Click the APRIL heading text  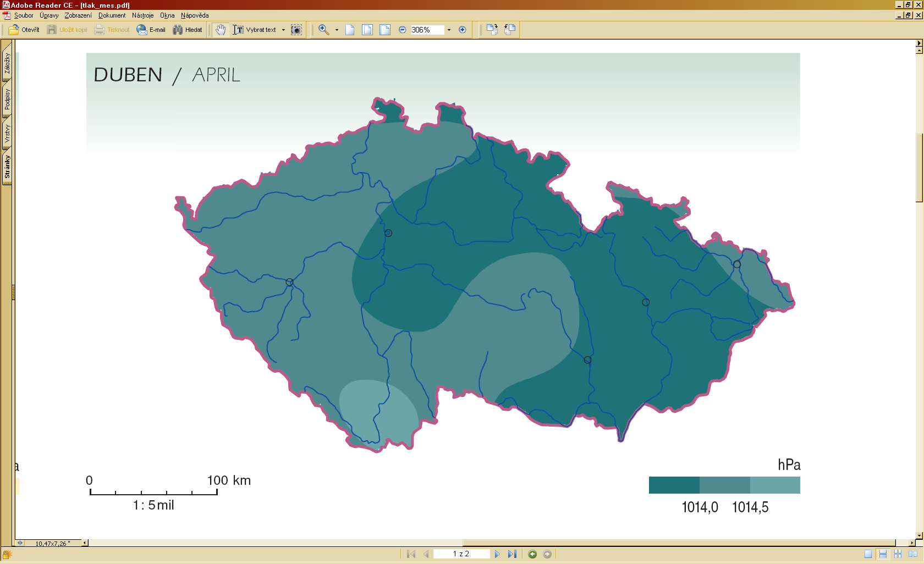click(x=216, y=75)
